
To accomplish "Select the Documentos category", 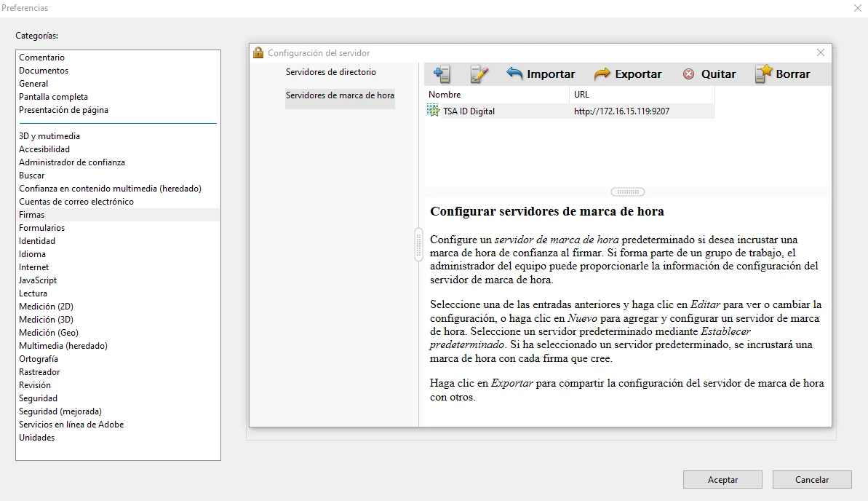I will point(44,71).
